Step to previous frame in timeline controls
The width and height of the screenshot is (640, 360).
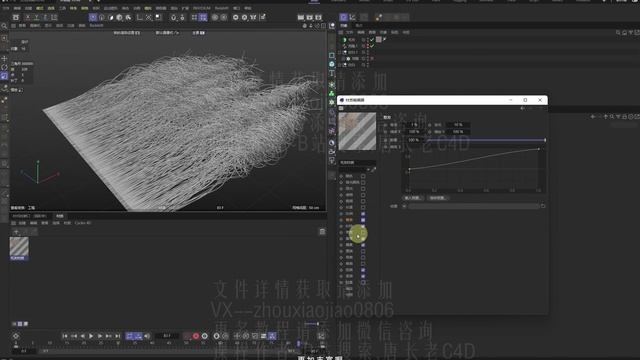click(82, 336)
